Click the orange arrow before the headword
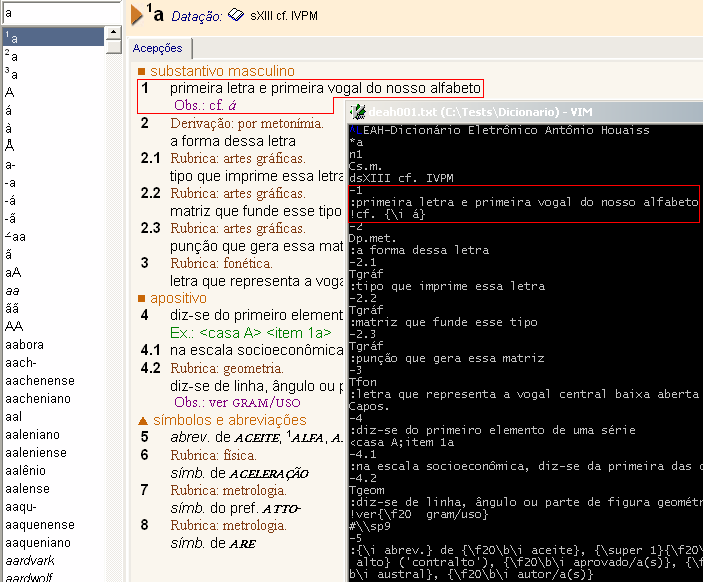This screenshot has width=703, height=582. pyautogui.click(x=136, y=14)
